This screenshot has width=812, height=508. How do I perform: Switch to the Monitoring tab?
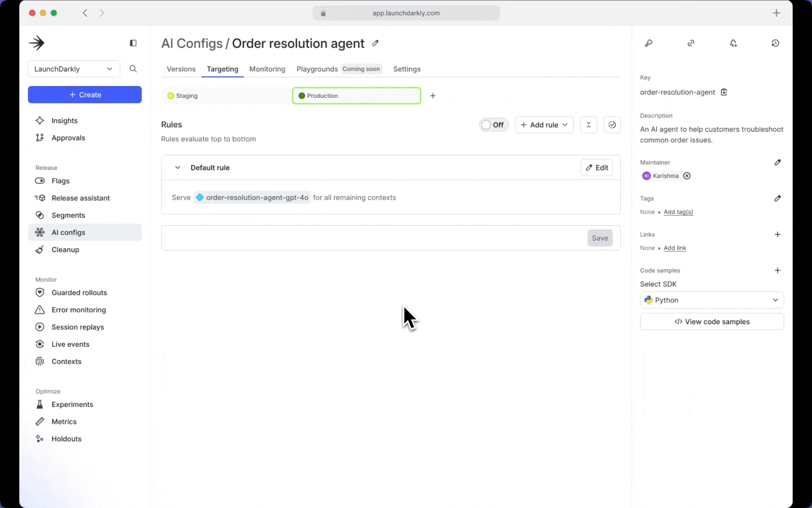click(267, 69)
